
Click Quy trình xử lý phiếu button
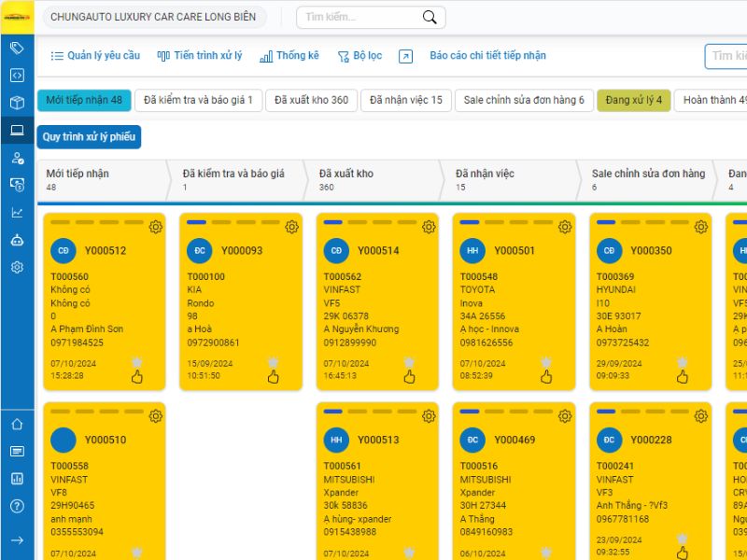click(89, 137)
